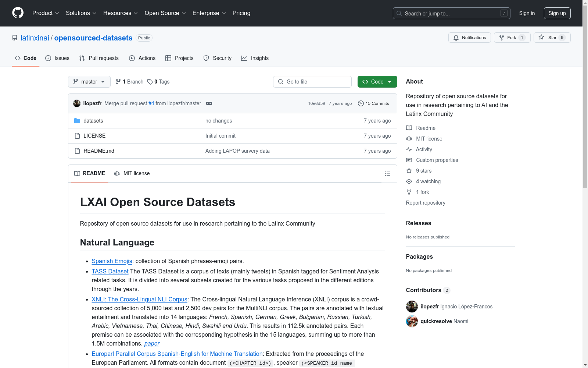Click ilopezfr contributor avatar
Image resolution: width=588 pixels, height=368 pixels.
tap(412, 307)
